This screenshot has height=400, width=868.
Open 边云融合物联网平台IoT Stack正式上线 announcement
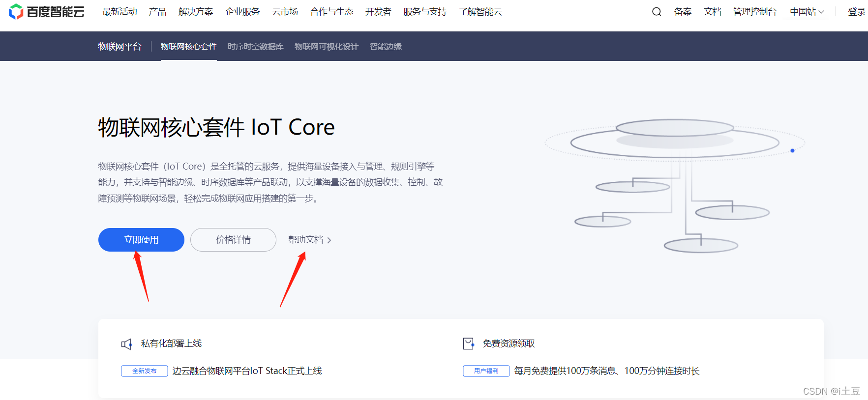tap(247, 371)
